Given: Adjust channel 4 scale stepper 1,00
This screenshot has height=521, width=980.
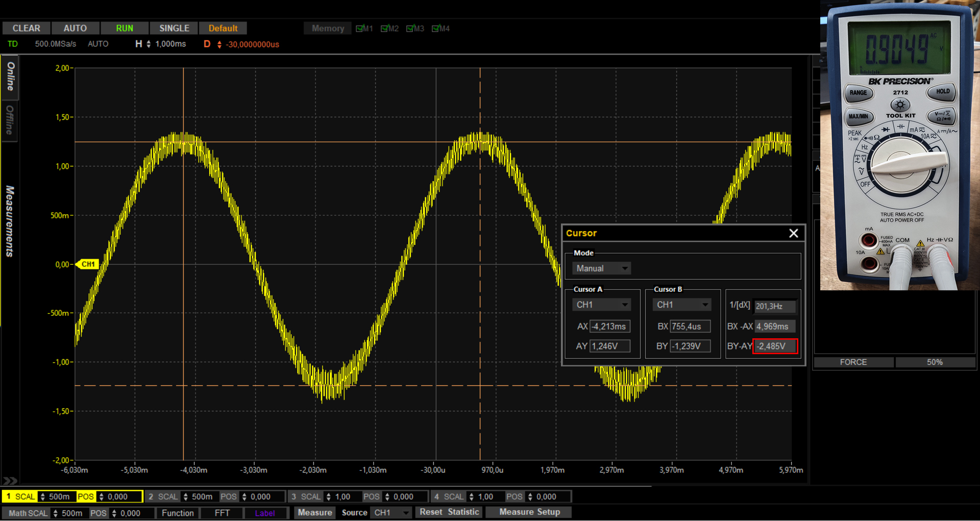Looking at the screenshot, I should [x=471, y=497].
